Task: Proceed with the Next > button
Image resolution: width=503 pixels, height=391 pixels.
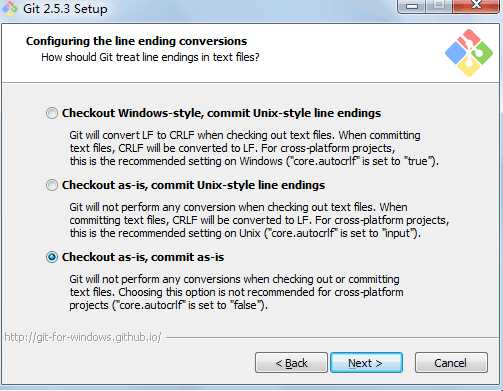Action: pos(366,363)
